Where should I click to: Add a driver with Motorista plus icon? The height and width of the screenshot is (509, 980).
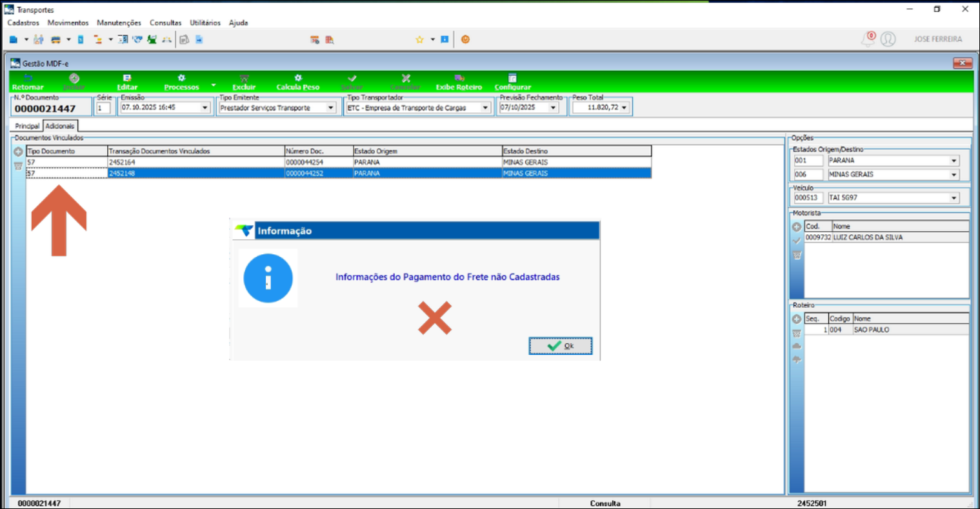pyautogui.click(x=797, y=227)
